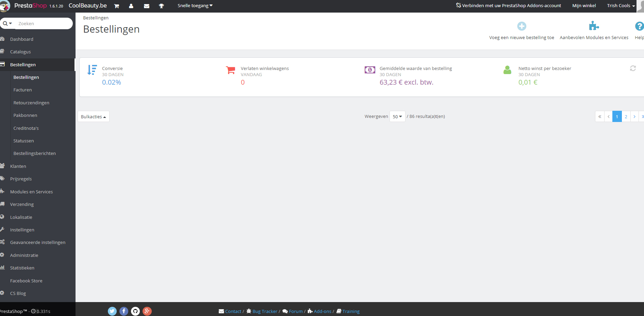Open the Google Plus icon in footer

(147, 311)
